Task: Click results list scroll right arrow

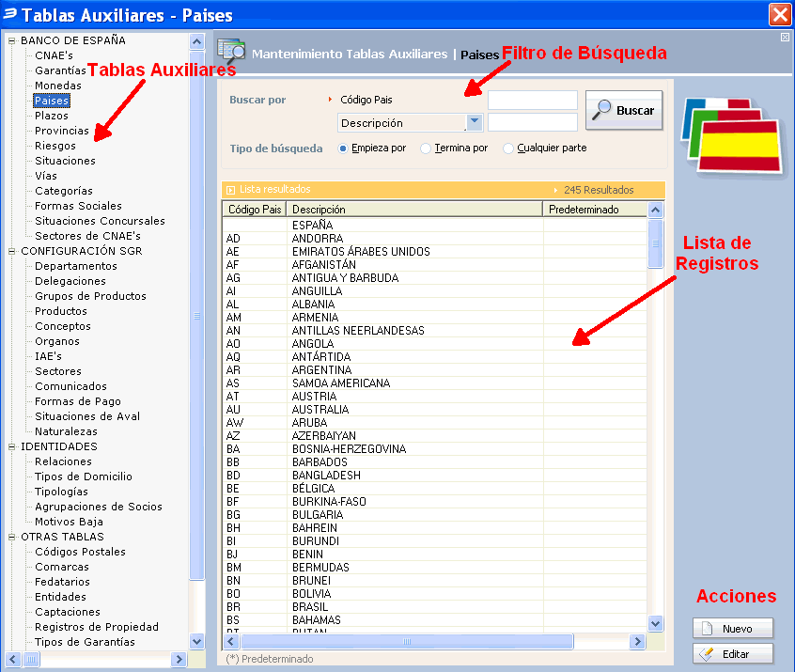Action: coord(637,642)
